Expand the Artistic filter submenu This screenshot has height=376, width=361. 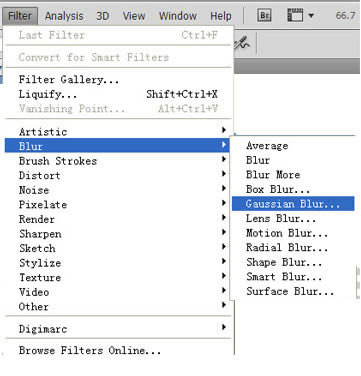(117, 131)
